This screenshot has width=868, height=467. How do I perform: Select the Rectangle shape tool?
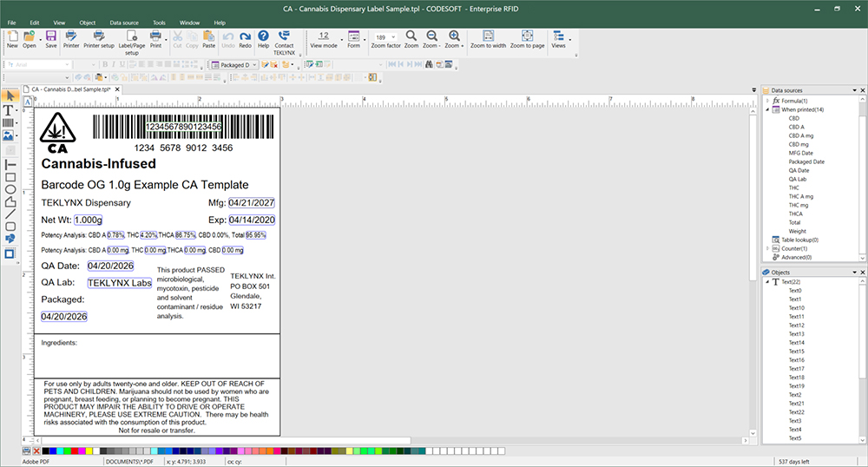pyautogui.click(x=10, y=178)
